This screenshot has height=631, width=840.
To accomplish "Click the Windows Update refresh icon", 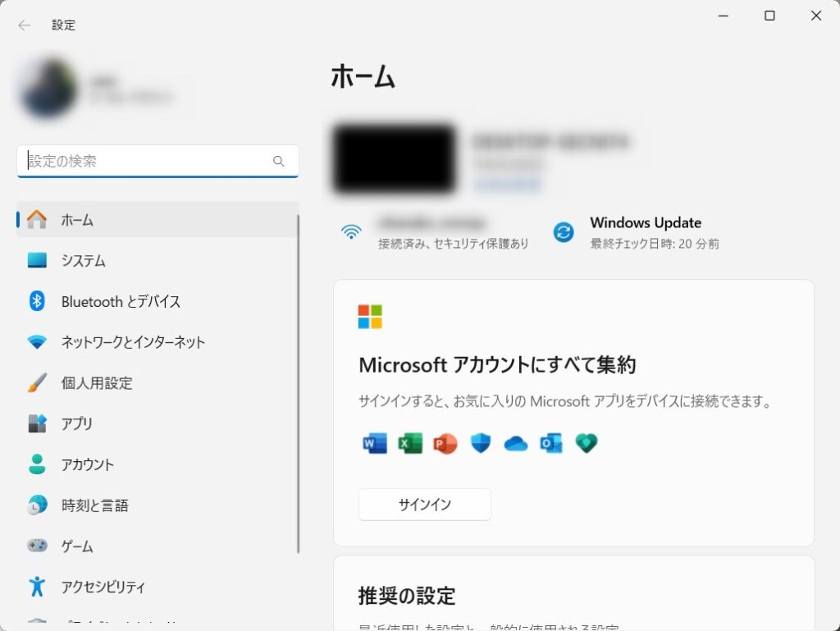I will [564, 232].
